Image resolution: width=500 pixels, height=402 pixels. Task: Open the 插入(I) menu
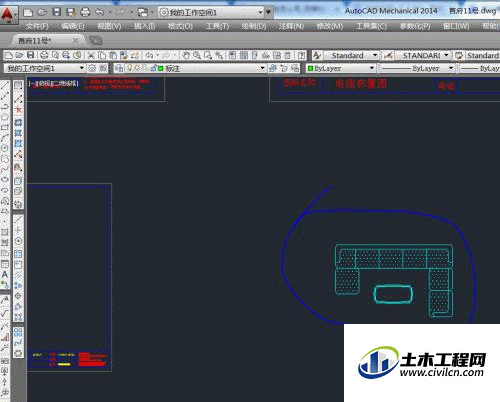click(144, 26)
